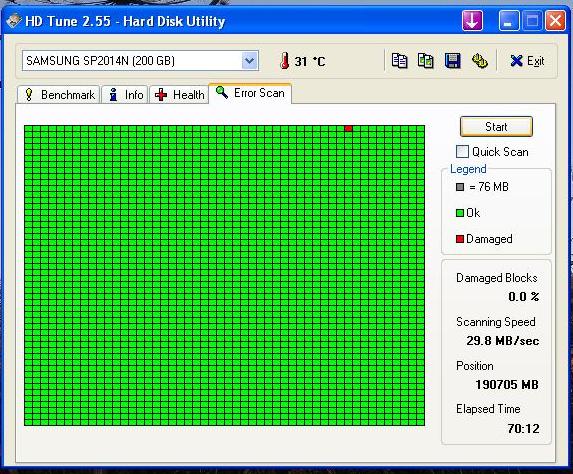Switch to the Benchmark tab
573x474 pixels.
point(59,95)
